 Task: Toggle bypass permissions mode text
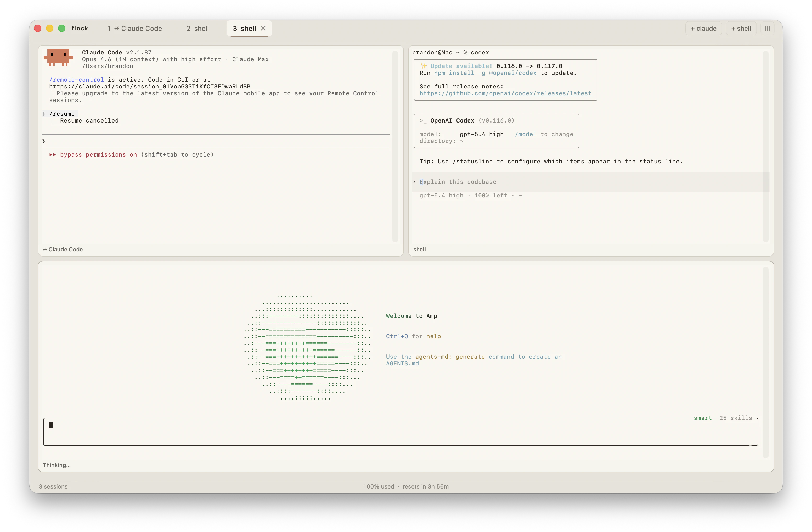point(98,155)
